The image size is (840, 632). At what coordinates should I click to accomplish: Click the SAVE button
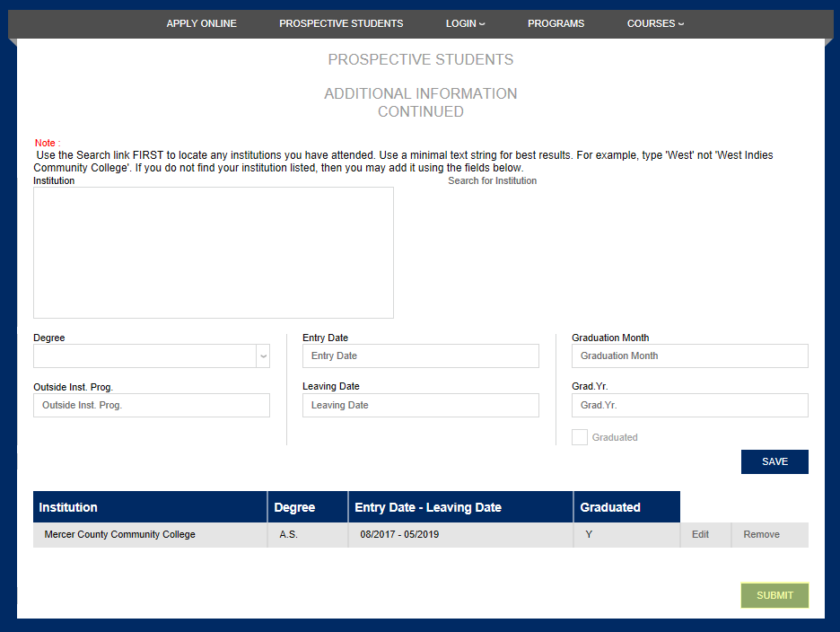click(774, 461)
